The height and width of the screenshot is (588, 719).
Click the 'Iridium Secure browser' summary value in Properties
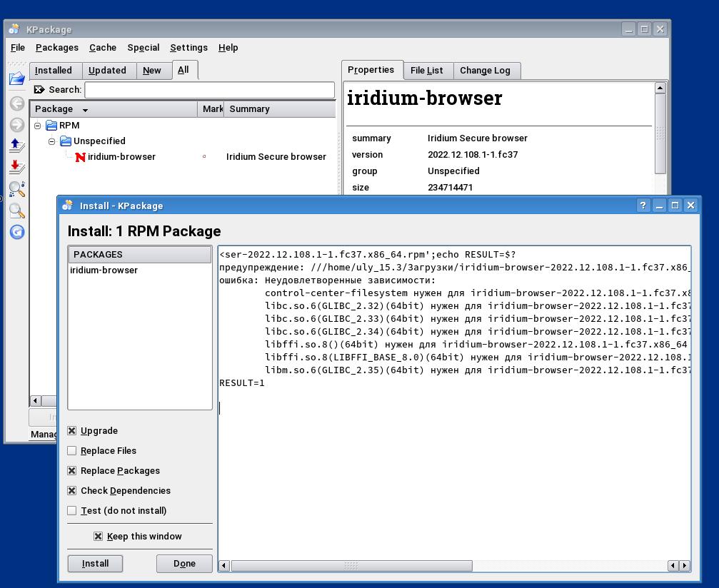tap(478, 138)
